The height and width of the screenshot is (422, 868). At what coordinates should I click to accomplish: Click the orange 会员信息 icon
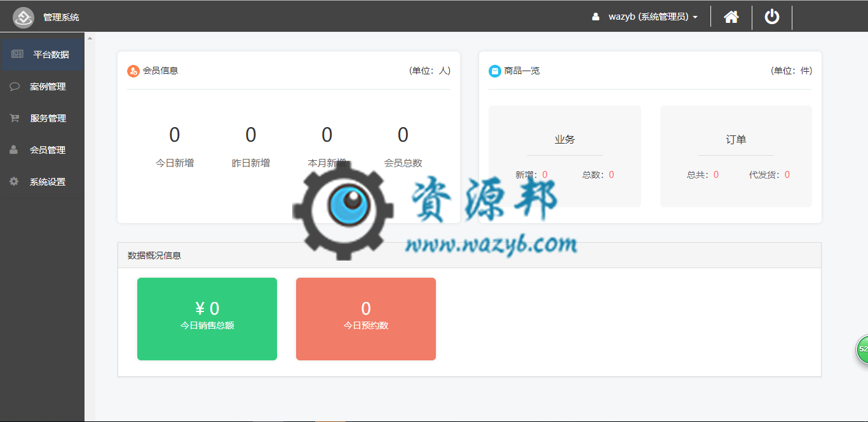[133, 71]
